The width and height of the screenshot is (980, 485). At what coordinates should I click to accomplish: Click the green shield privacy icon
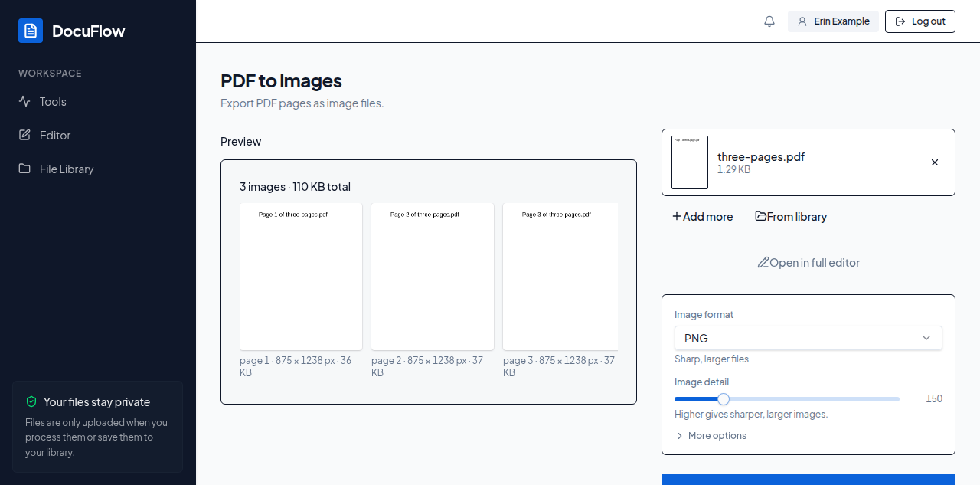click(31, 401)
